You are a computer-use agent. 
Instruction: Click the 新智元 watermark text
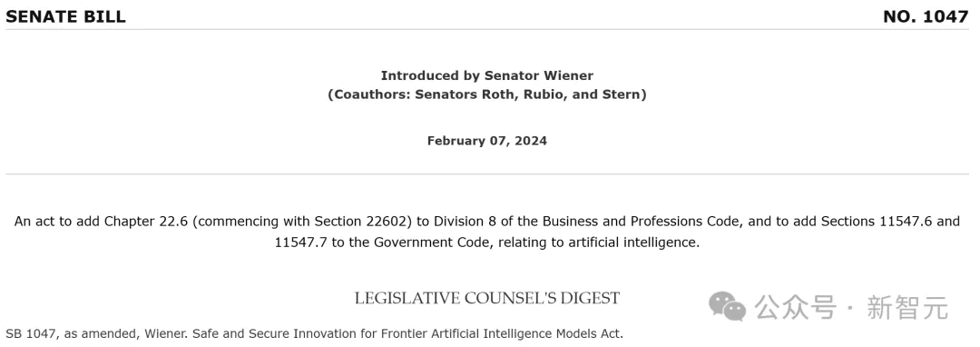click(906, 308)
